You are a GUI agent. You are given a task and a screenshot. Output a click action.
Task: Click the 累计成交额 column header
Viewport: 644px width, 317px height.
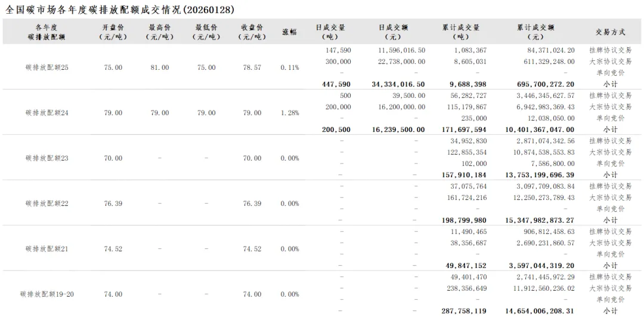click(535, 32)
